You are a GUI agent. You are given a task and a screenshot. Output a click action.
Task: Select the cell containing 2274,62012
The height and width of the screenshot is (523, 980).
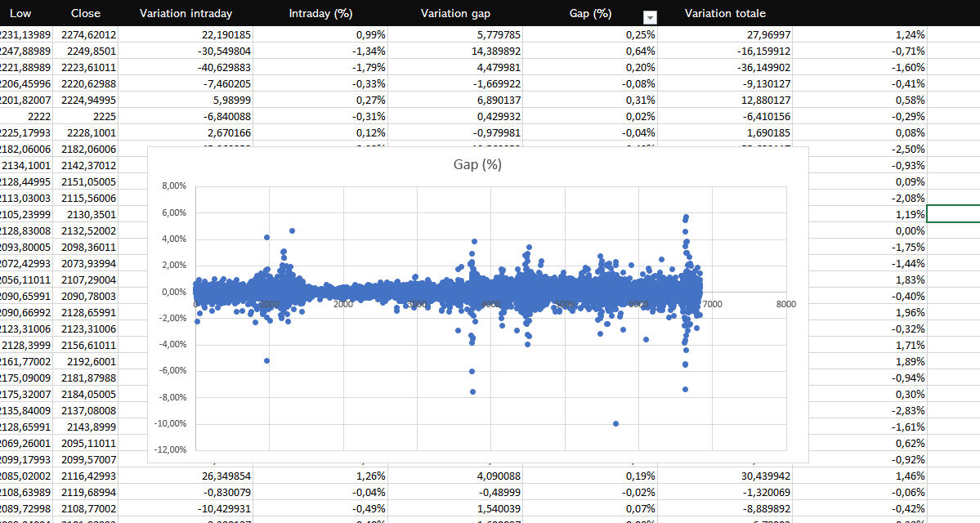85,34
